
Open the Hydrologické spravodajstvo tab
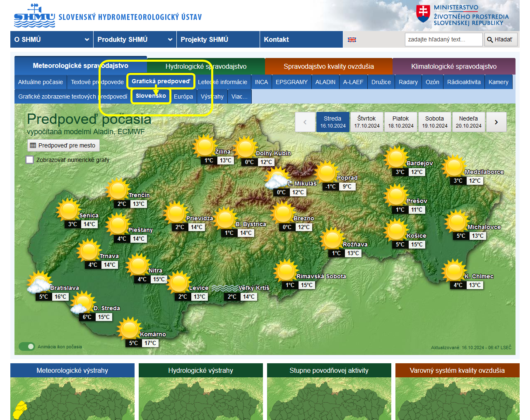coord(206,66)
